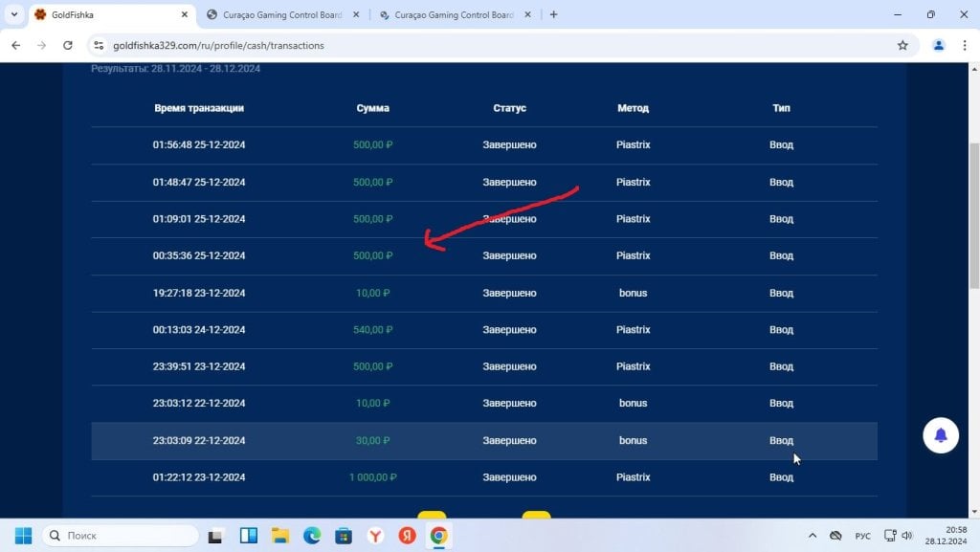Image resolution: width=980 pixels, height=552 pixels.
Task: Launch Microsoft Edge from the taskbar
Action: click(x=312, y=536)
